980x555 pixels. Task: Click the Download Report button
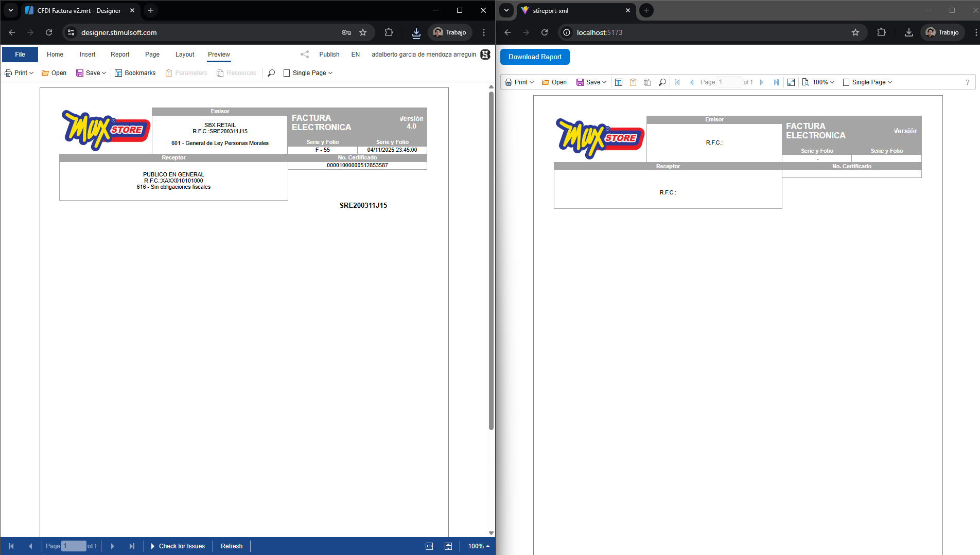point(535,57)
